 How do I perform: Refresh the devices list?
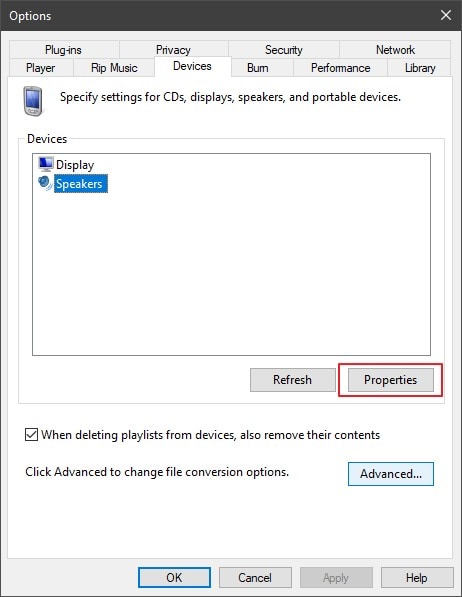(x=293, y=380)
